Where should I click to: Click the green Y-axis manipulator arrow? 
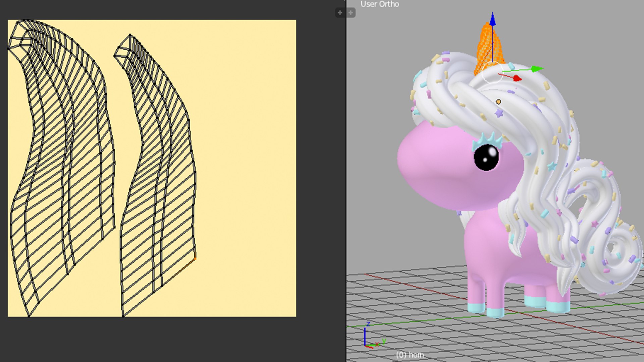click(x=537, y=69)
